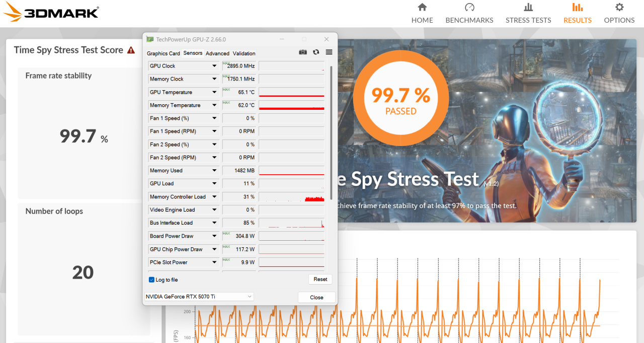
Task: Click Time Spy Stress Test Score heading
Action: coord(68,50)
